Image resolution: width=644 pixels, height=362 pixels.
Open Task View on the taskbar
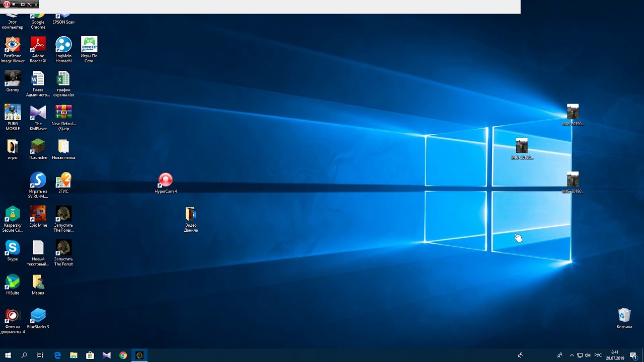pyautogui.click(x=40, y=355)
